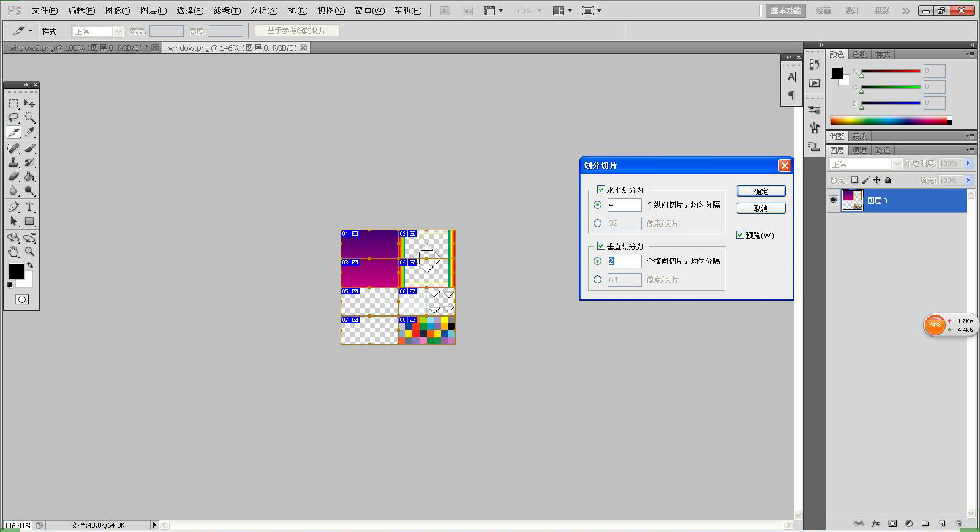The image size is (980, 532).
Task: Select 32 像素/切片 radio under 水平划分为
Action: (597, 223)
